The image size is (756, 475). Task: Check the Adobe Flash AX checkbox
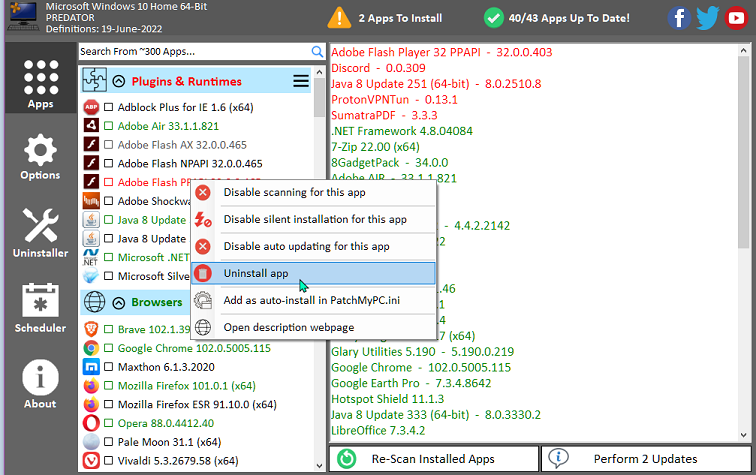coord(108,145)
